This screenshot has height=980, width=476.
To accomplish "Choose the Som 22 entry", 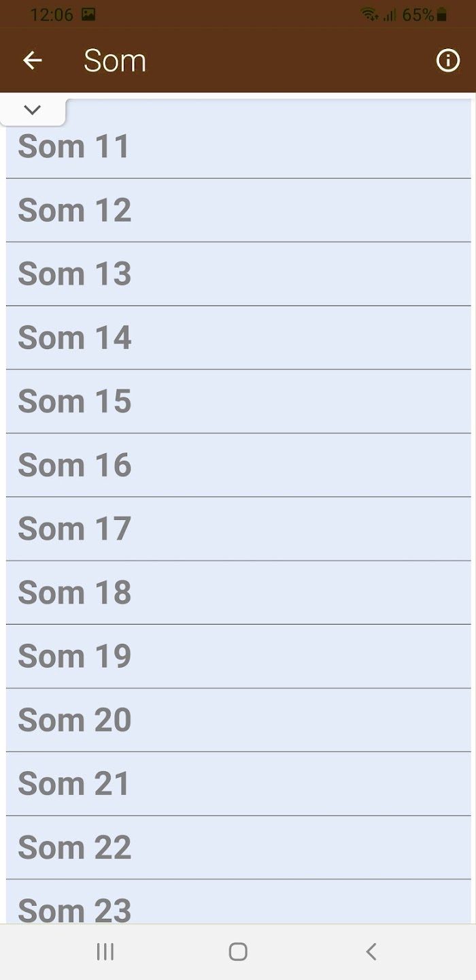I will pos(238,848).
